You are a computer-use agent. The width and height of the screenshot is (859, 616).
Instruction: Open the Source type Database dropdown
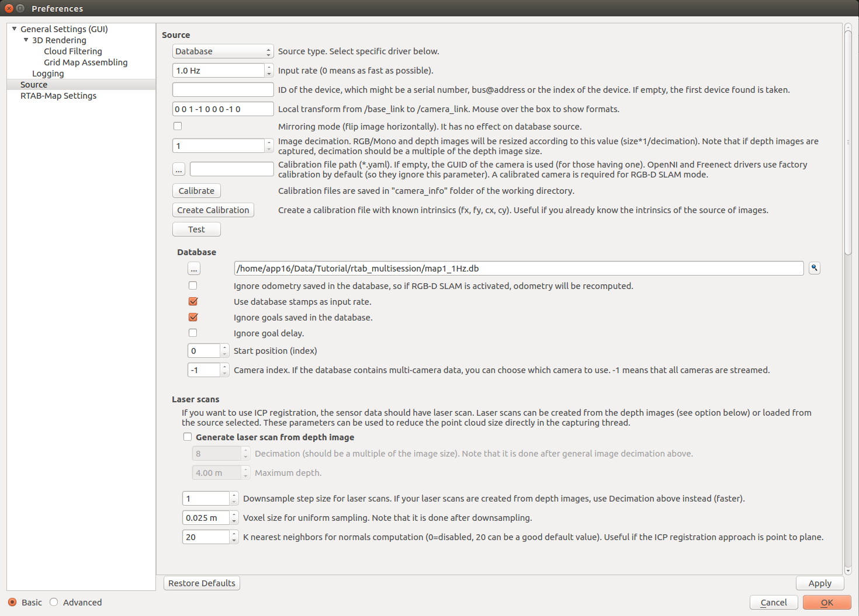[x=223, y=51]
